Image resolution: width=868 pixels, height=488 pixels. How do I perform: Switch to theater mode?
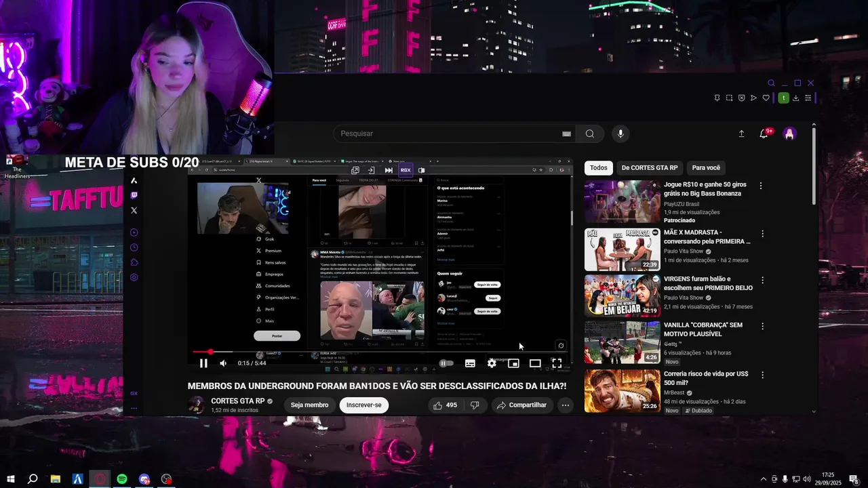535,363
